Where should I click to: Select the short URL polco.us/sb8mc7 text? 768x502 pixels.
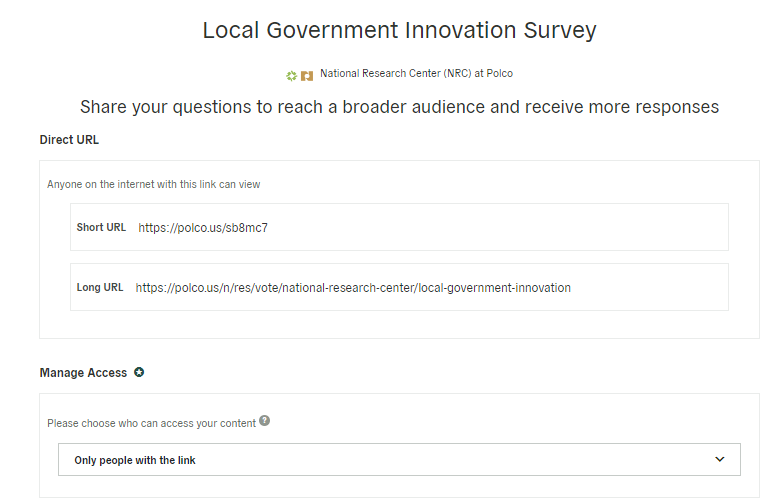click(203, 228)
